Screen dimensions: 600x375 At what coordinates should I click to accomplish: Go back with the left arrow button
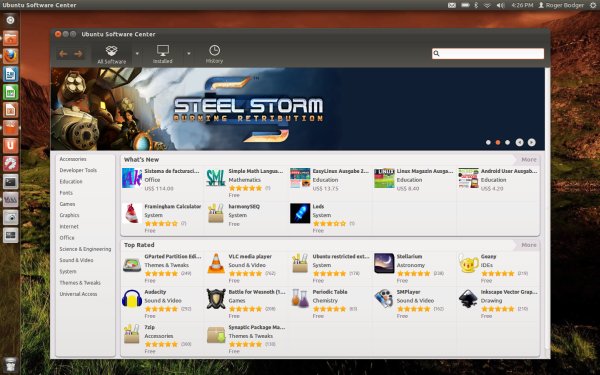coord(64,54)
